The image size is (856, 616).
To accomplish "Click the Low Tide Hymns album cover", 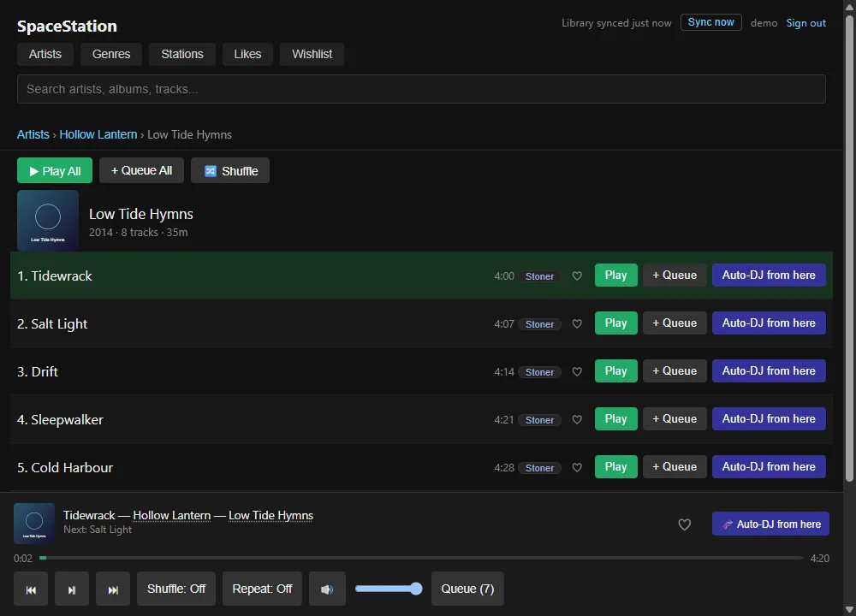I will click(x=47, y=221).
